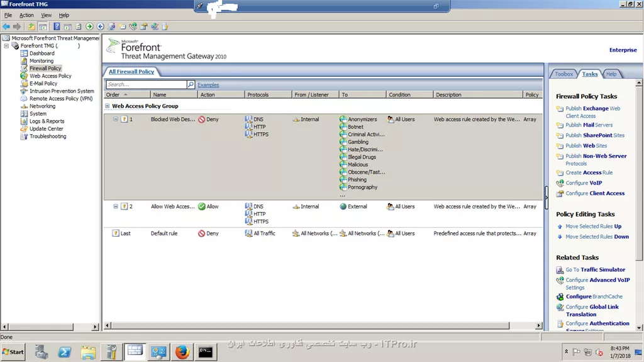This screenshot has height=362, width=644.
Task: Click Publish Mail Servers link
Action: (589, 125)
